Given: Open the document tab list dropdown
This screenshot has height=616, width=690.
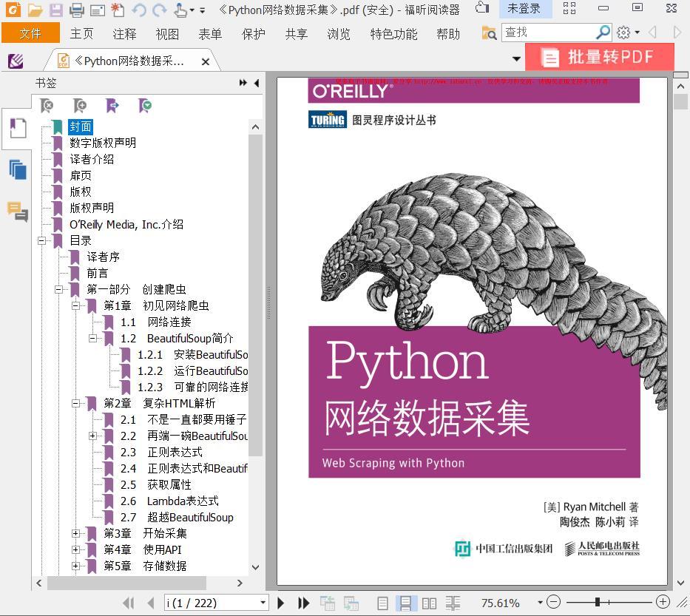Looking at the screenshot, I should tap(516, 58).
